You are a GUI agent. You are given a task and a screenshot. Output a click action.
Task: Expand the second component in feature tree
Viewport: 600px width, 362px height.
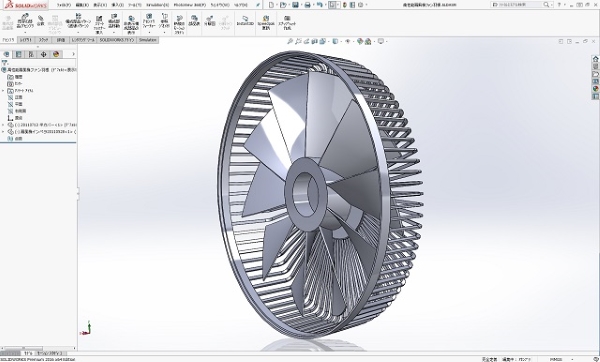pyautogui.click(x=3, y=132)
